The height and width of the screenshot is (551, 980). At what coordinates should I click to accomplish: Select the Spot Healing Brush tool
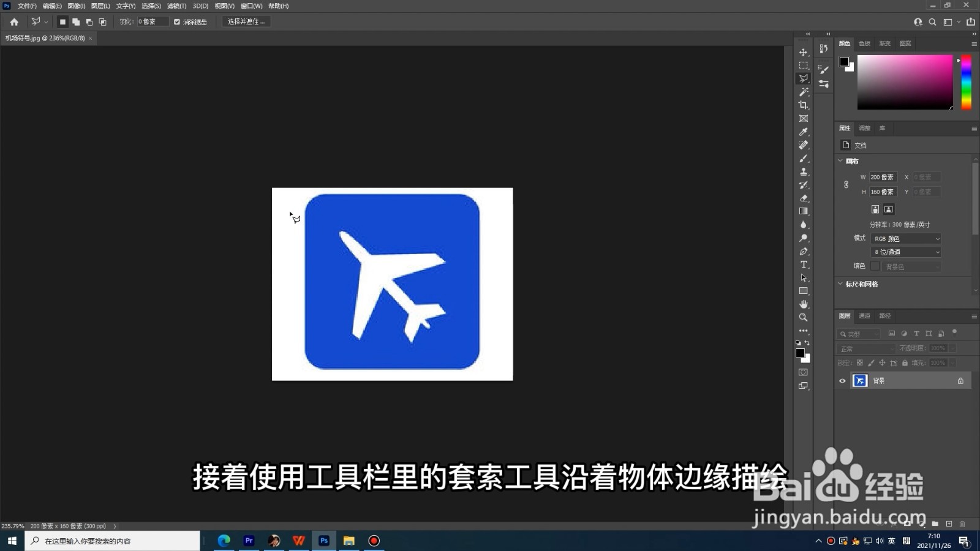click(803, 145)
